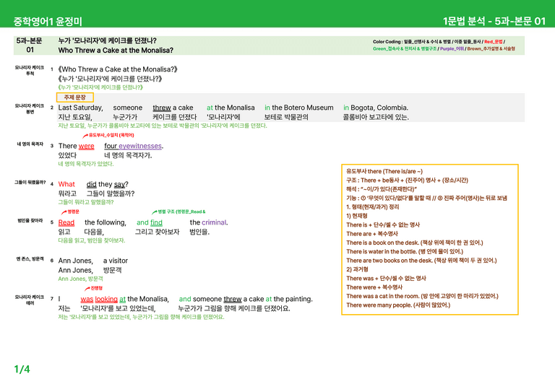
Task: Click 'and someone threw a cake at the painting.'
Action: tap(246, 299)
